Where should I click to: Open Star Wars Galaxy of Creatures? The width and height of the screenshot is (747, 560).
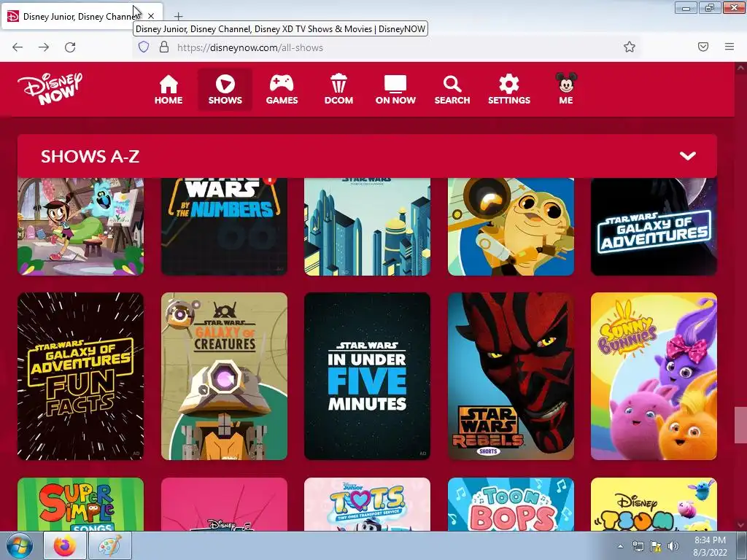[224, 376]
